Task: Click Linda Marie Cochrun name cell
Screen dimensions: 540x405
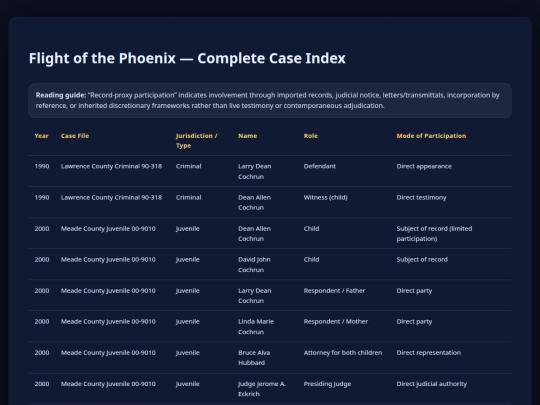Action: 256,326
